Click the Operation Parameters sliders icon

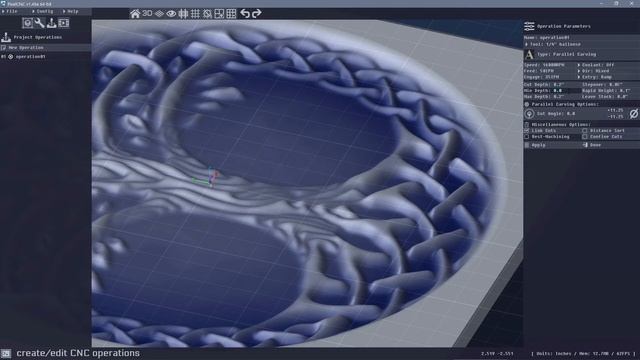[x=529, y=26]
